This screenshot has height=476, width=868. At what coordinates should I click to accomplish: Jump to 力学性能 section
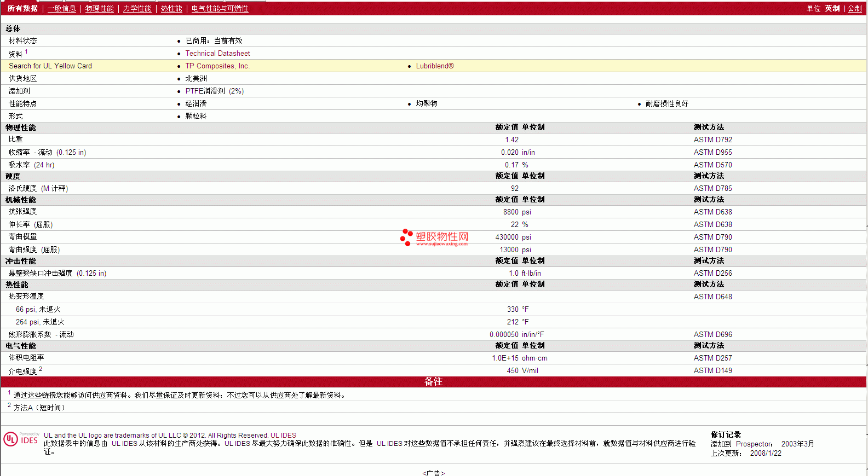click(137, 9)
